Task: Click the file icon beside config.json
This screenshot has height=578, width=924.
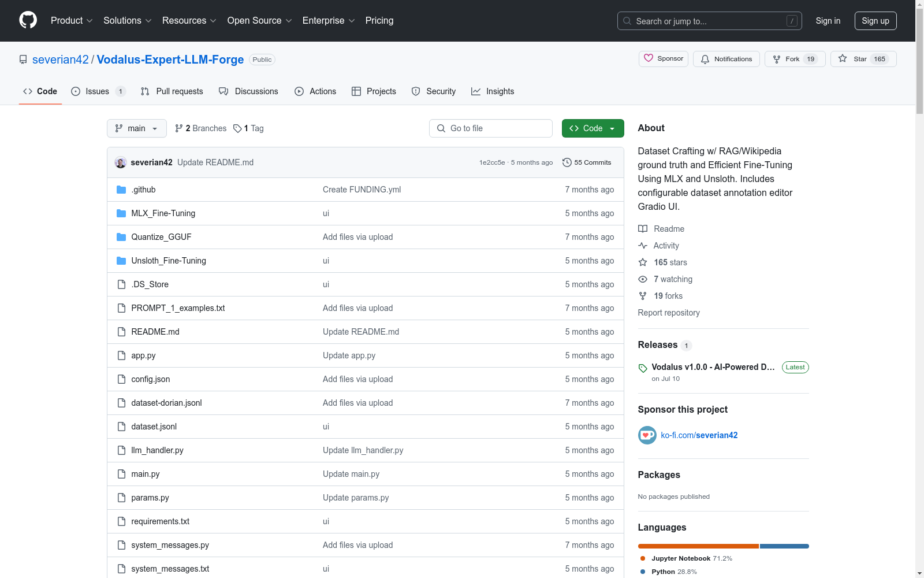Action: tap(121, 379)
